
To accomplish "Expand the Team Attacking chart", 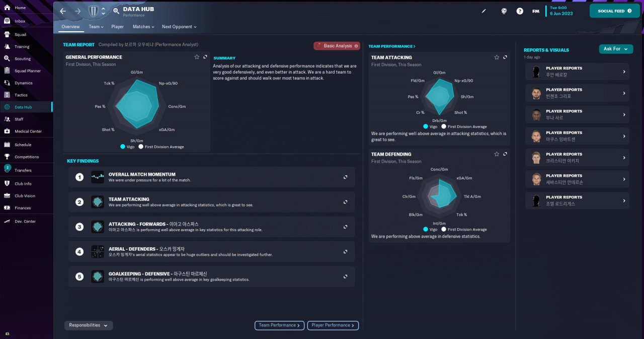I will click(505, 57).
